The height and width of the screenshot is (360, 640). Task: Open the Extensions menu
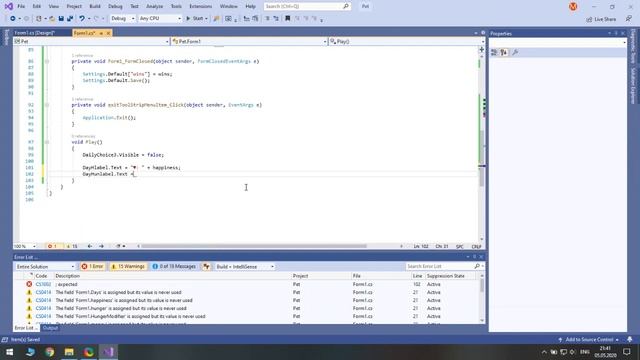coord(200,7)
